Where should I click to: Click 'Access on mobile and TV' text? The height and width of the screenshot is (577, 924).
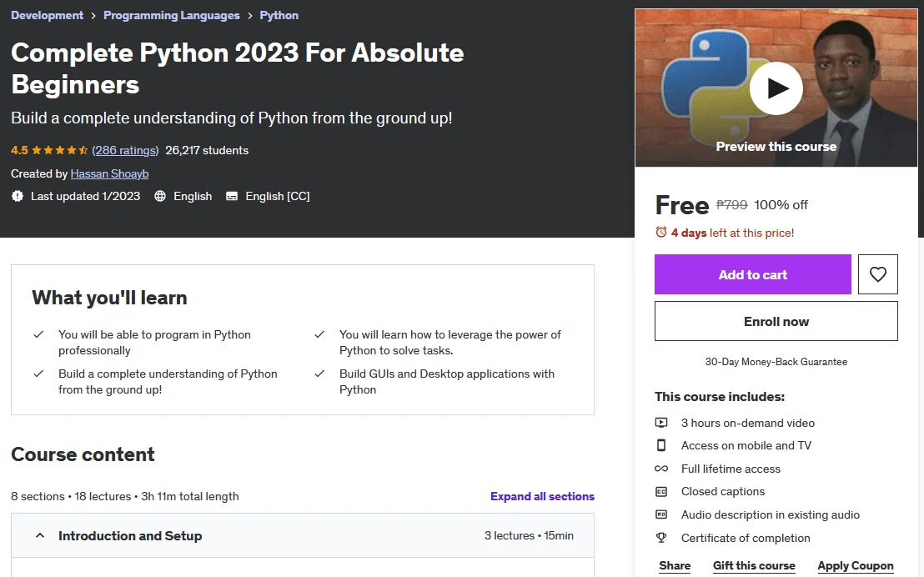pos(746,445)
